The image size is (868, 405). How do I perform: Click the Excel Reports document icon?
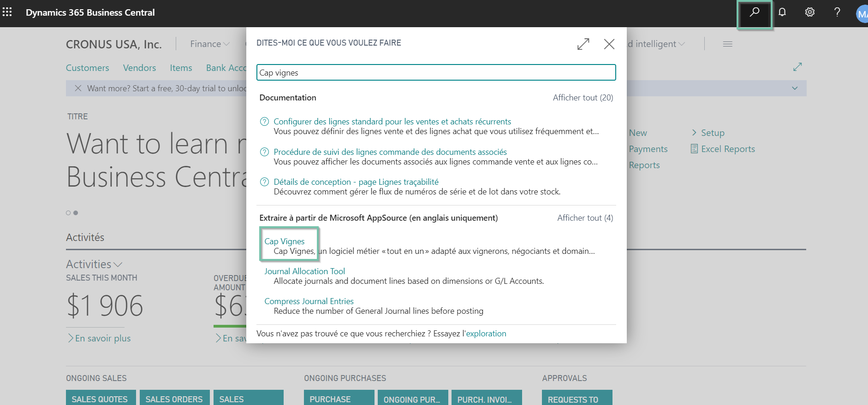pos(694,149)
